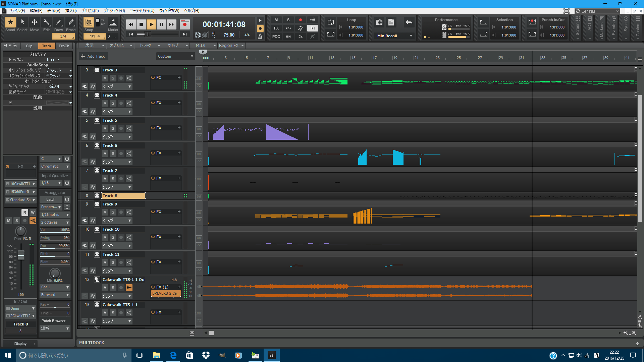Toggle the Snap to grid button
Viewport: 644px width, 362px height.
point(89,22)
